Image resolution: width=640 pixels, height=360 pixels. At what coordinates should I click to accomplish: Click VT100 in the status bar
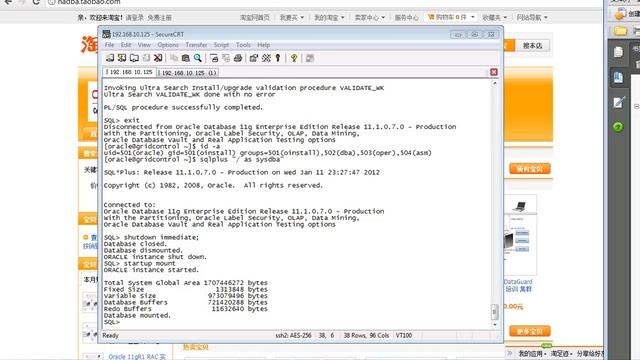(x=404, y=335)
